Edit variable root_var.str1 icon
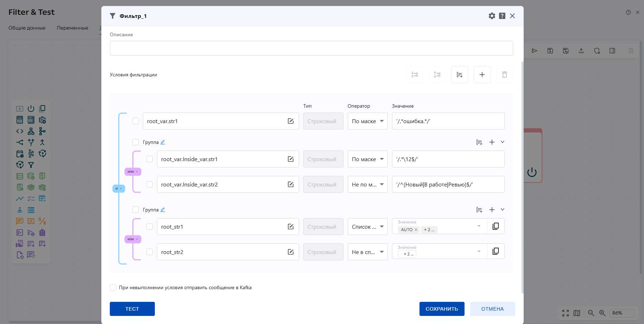644x324 pixels. point(291,121)
